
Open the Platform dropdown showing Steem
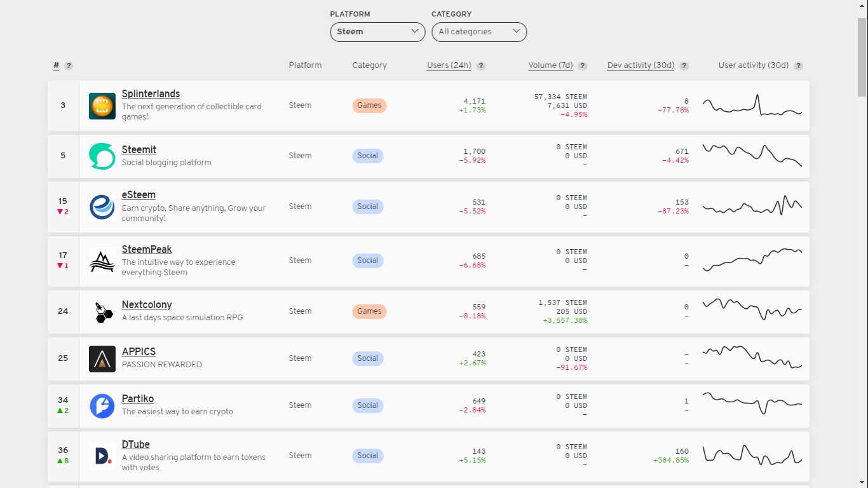(377, 32)
